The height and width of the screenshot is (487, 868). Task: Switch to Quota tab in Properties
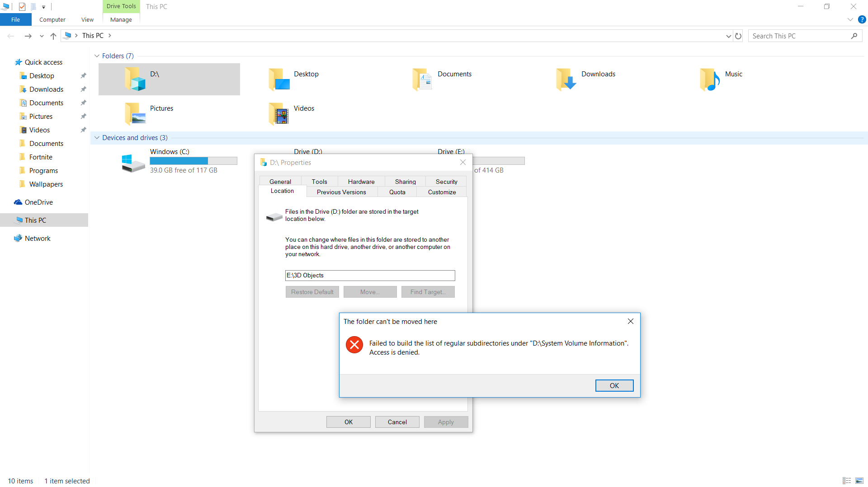397,192
